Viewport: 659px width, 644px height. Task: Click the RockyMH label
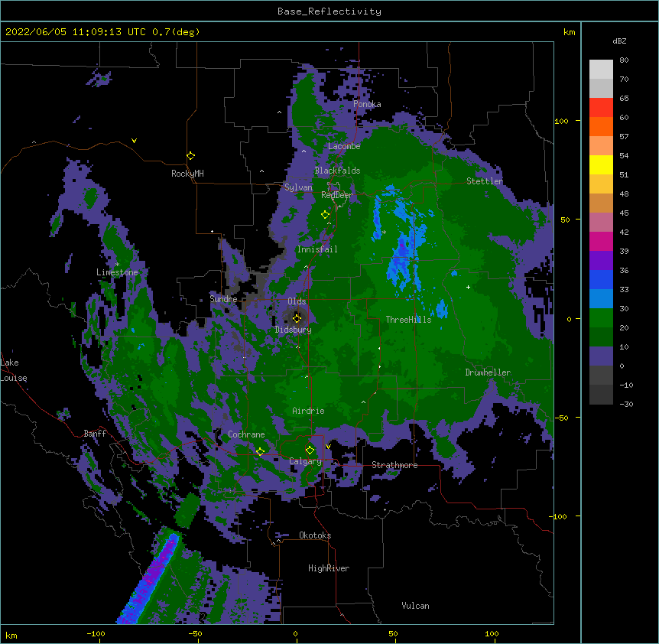187,174
